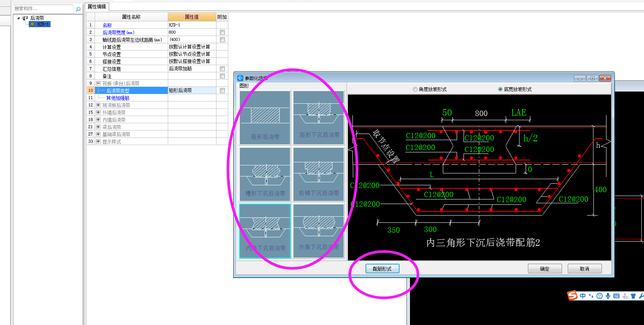Click the 参数化选择 dialog title icon

[240, 78]
